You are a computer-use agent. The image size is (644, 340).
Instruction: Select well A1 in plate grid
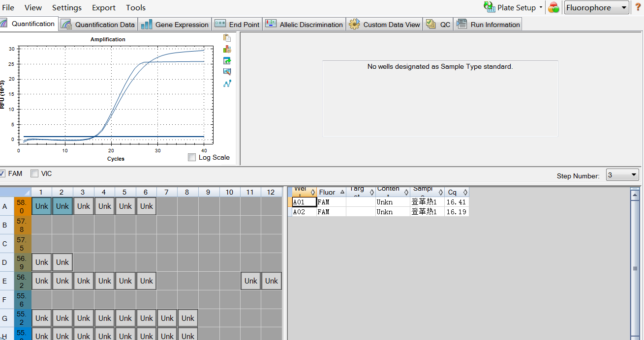tap(42, 206)
